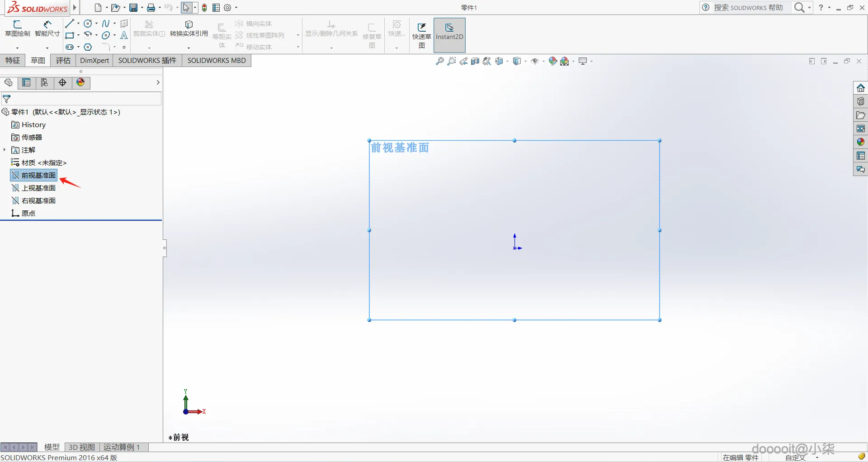Click the Save icon
868x462 pixels.
click(x=133, y=8)
